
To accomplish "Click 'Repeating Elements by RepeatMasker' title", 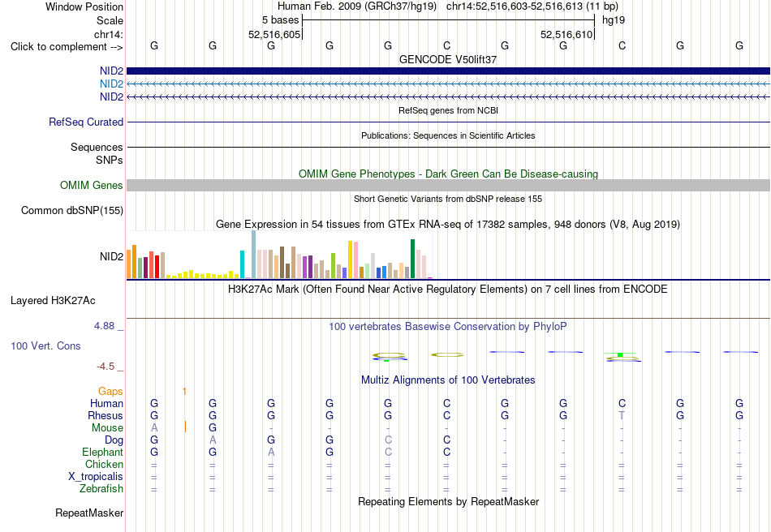I will point(448,501).
